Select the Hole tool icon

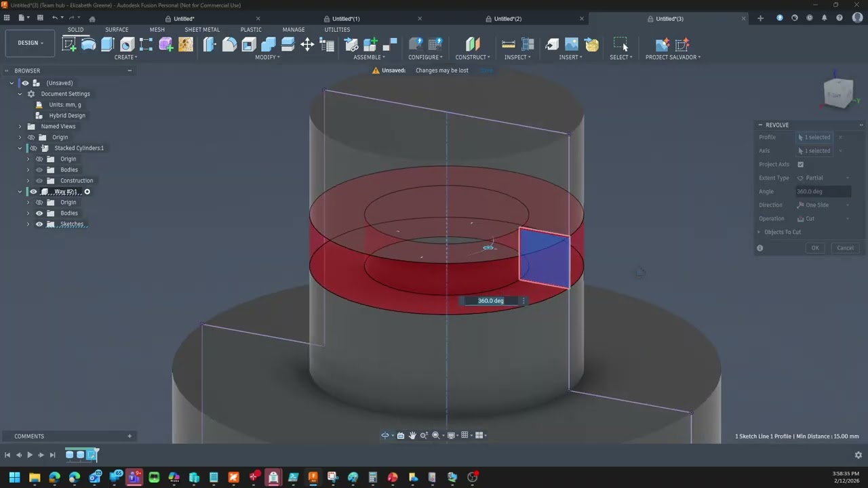click(127, 45)
